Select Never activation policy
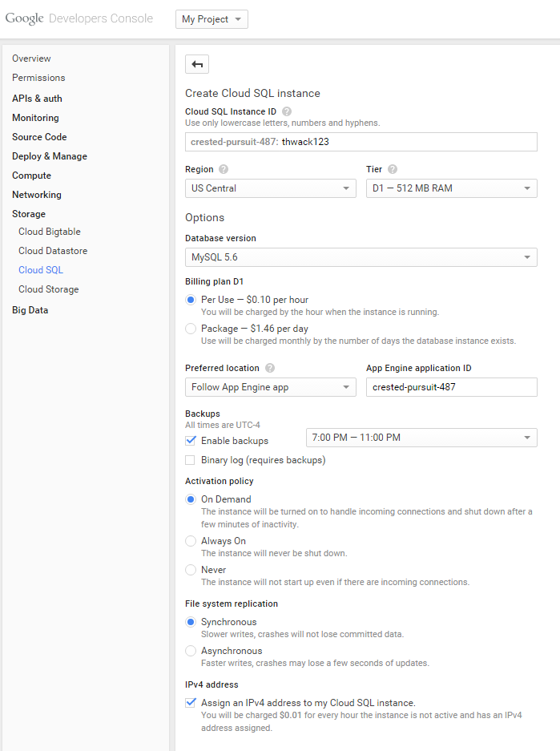560x751 pixels. pos(191,570)
